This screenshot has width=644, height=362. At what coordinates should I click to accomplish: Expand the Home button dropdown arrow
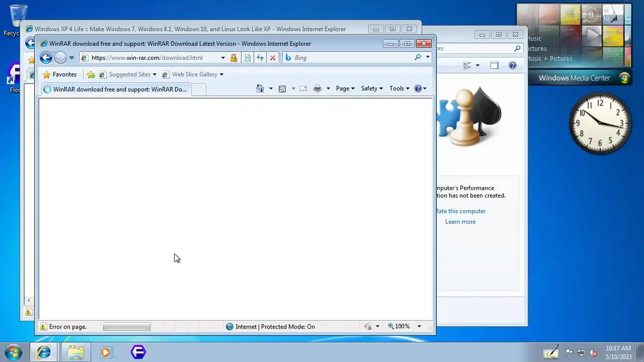(271, 88)
